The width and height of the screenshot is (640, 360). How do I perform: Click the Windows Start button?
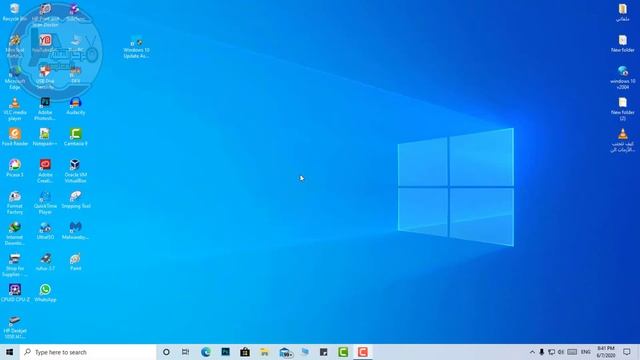click(10, 352)
